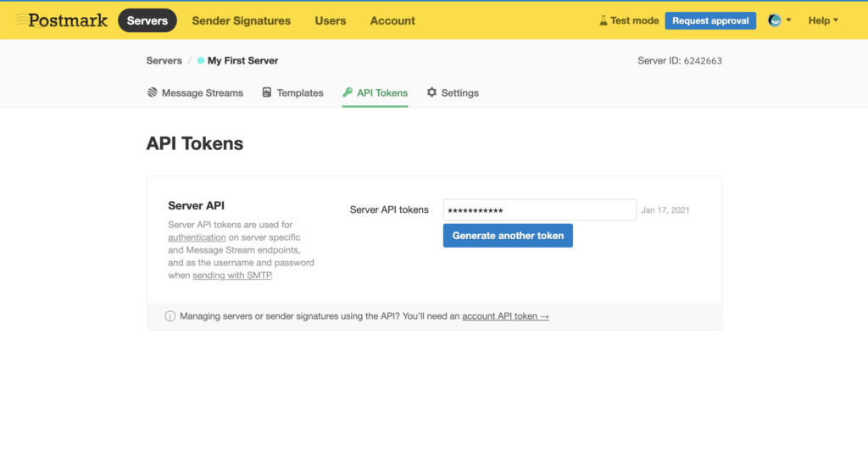Switch to the Templates tab
This screenshot has height=457, width=868.
292,92
